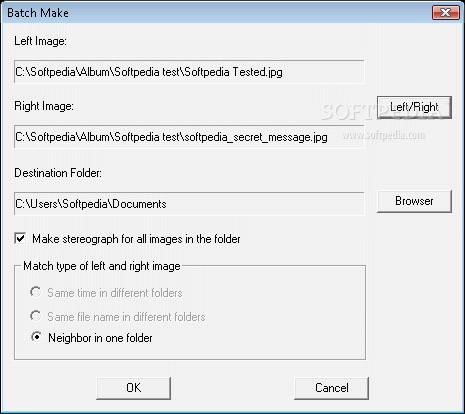Swap images with the Left/Right button
Viewport: 465px width, 414px height.
[x=414, y=107]
